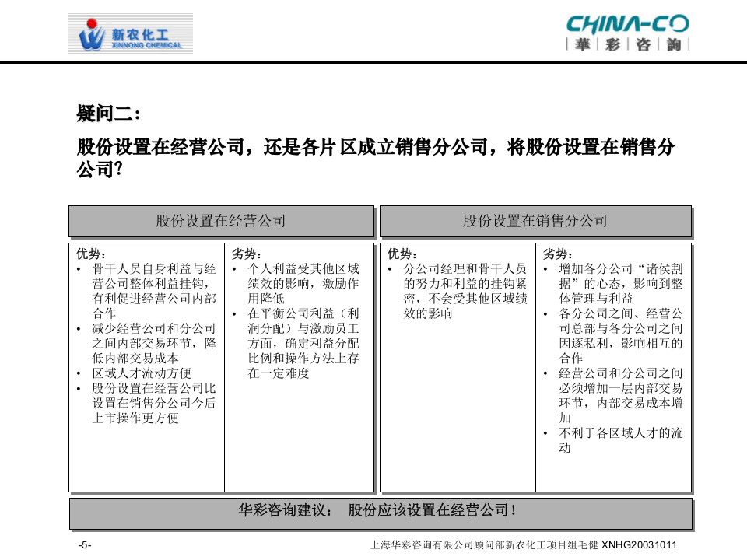This screenshot has width=747, height=560.
Task: Click the first 优势: label under 经营公司
Action: [91, 254]
